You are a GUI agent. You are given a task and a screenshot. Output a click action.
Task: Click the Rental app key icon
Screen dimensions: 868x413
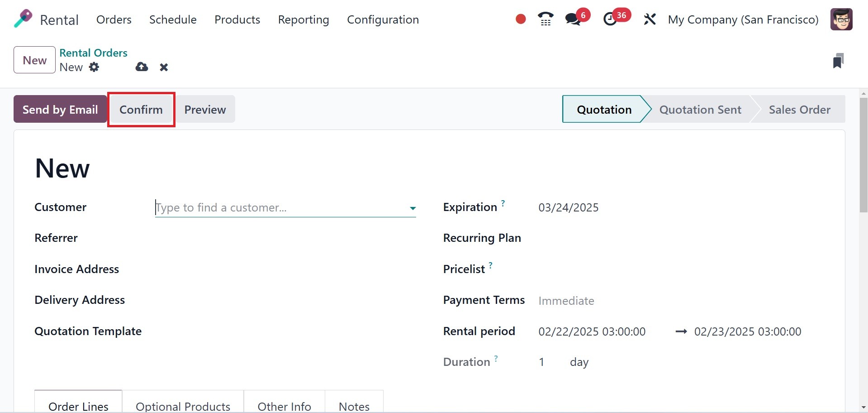[x=23, y=19]
